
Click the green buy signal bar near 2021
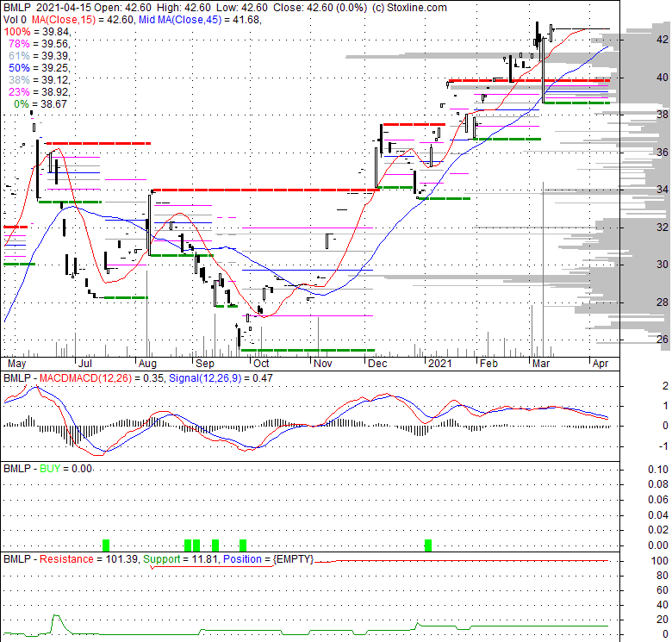427,545
